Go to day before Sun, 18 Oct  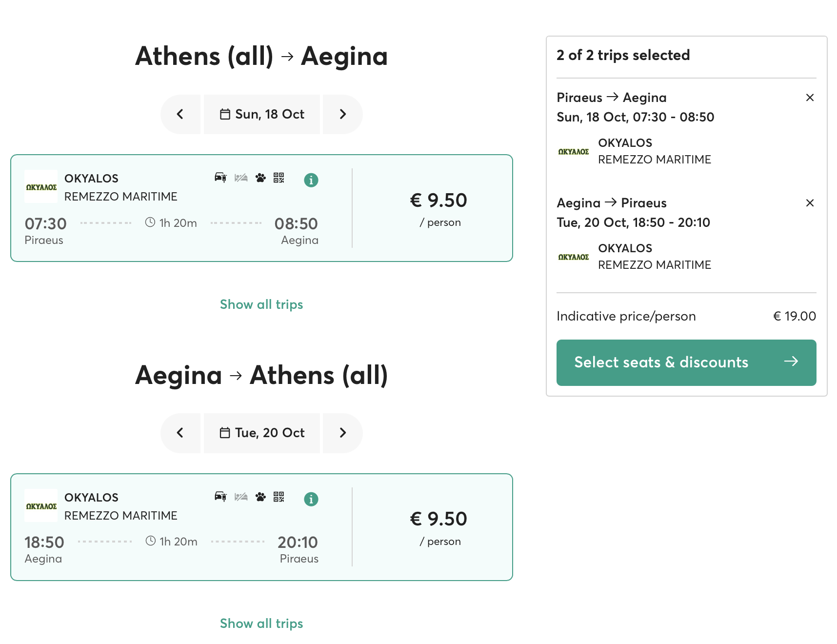[180, 114]
